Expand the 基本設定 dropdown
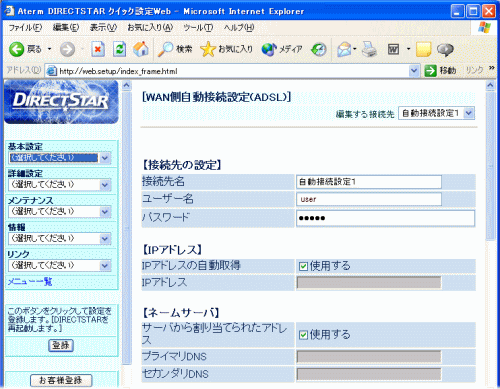The image size is (500, 389). pyautogui.click(x=60, y=158)
